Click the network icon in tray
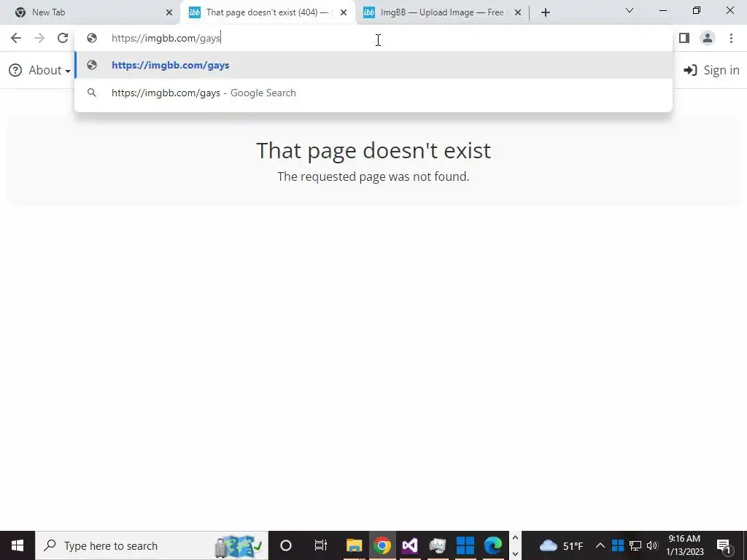Image resolution: width=747 pixels, height=560 pixels. (x=635, y=545)
